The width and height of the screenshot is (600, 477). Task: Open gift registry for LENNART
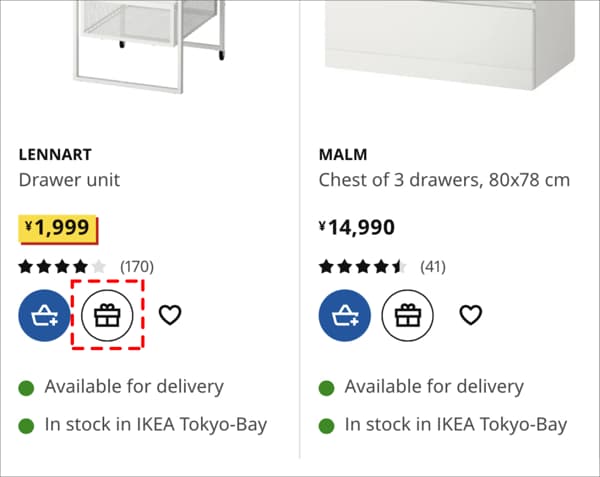(108, 316)
